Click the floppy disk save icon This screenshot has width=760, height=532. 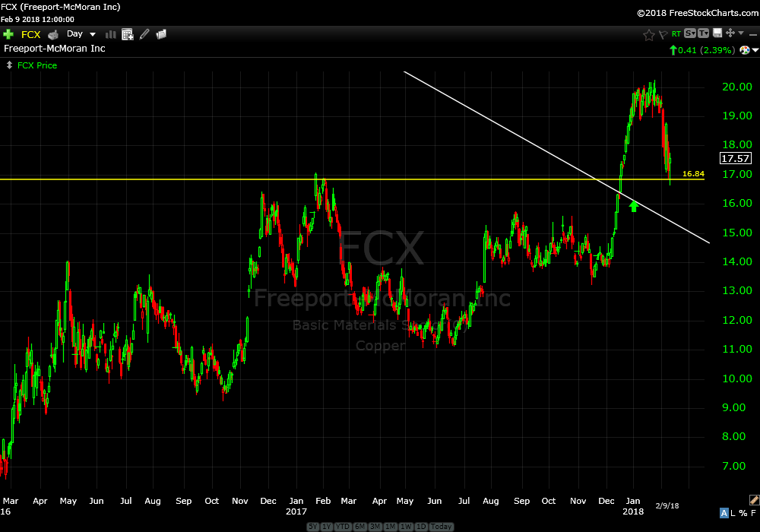coord(717,33)
